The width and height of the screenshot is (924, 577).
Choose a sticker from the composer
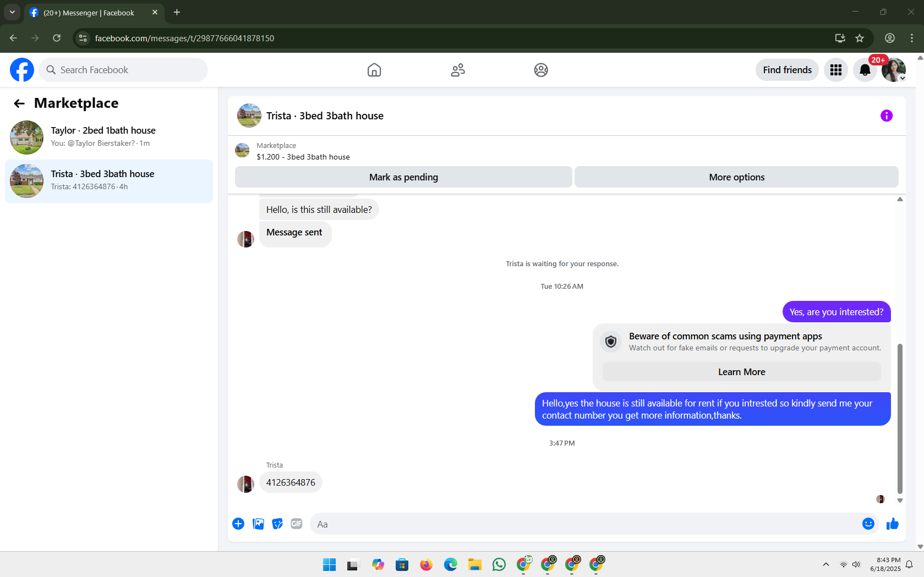(277, 524)
